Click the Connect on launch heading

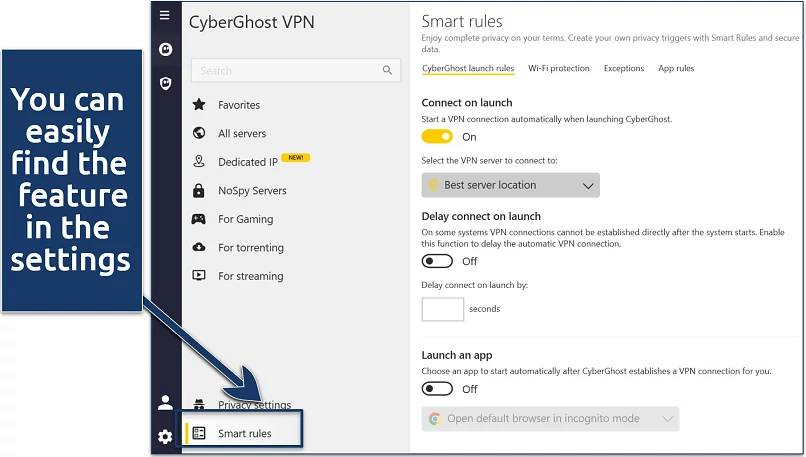467,102
